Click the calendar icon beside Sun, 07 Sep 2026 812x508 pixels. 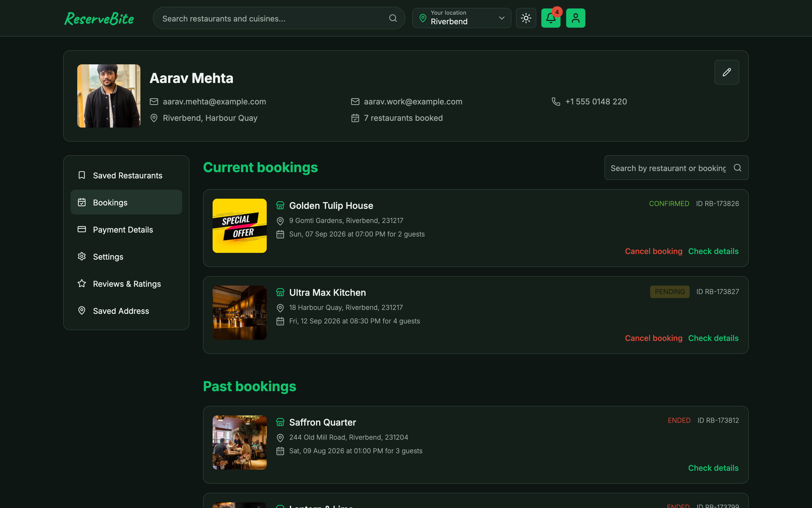point(280,234)
